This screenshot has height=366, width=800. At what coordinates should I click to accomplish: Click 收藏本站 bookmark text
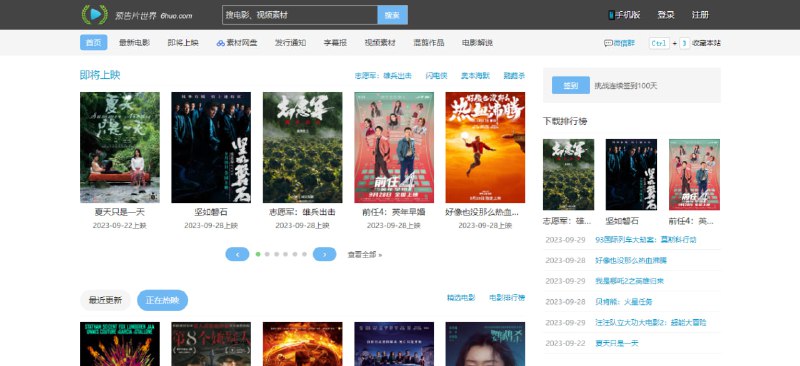pos(706,43)
